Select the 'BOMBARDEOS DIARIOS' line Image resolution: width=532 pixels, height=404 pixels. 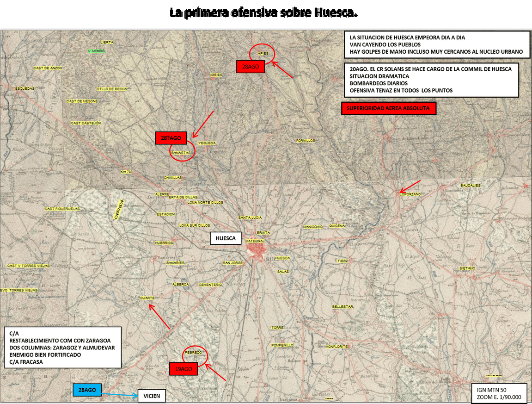click(379, 83)
